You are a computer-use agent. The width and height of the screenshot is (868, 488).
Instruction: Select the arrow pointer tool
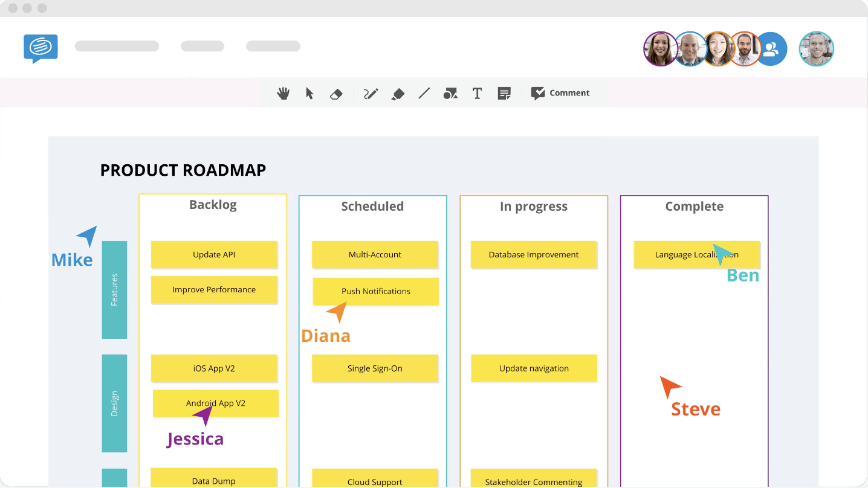309,93
